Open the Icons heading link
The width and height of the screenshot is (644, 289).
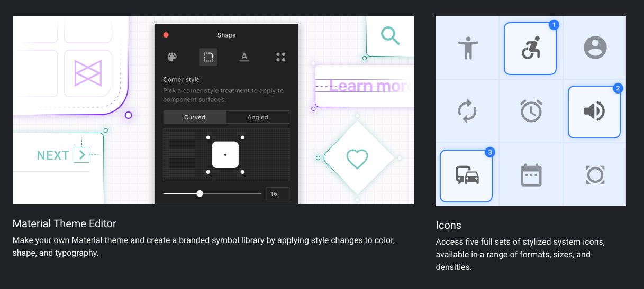[x=449, y=225]
